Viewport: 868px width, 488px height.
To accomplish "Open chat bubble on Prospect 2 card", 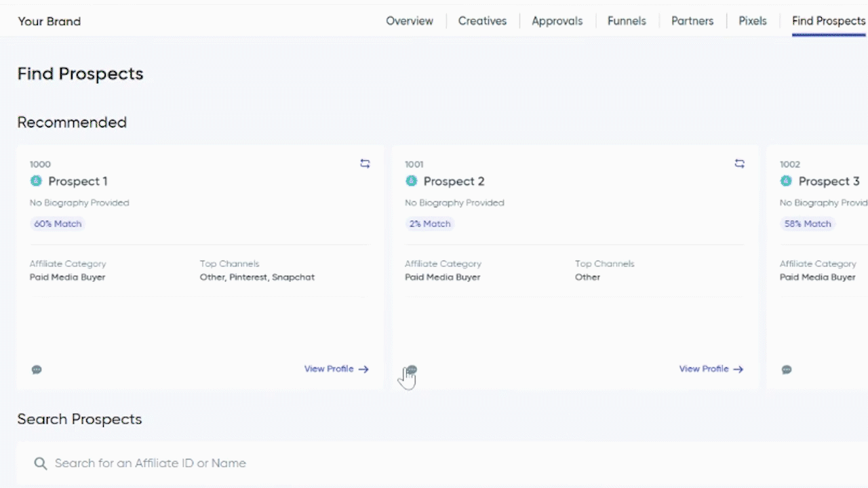I will click(x=412, y=369).
